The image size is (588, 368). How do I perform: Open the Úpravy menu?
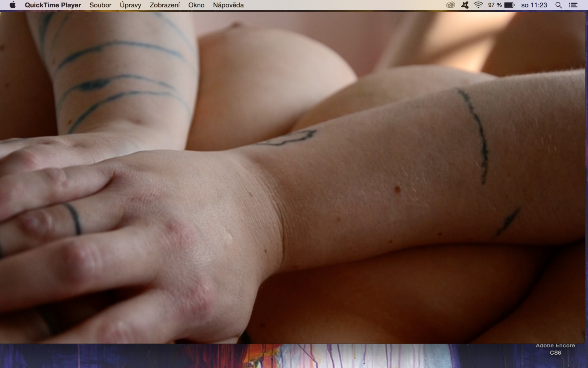tap(130, 5)
